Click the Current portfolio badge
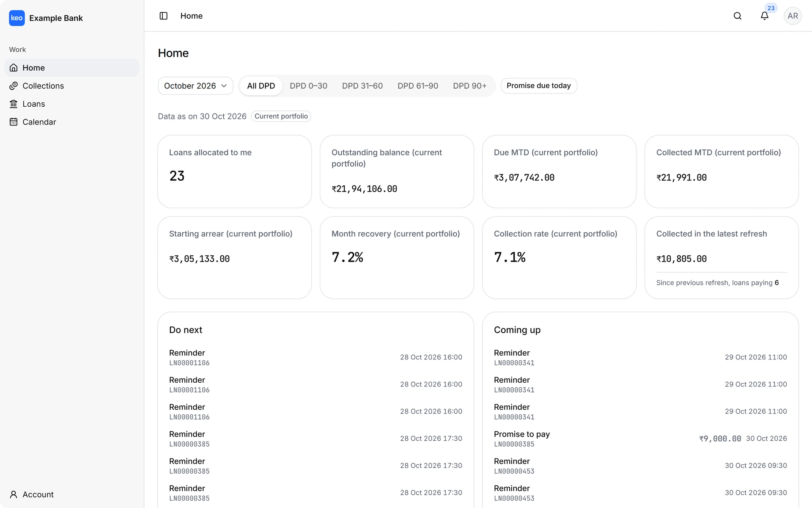This screenshot has height=508, width=812. (281, 116)
